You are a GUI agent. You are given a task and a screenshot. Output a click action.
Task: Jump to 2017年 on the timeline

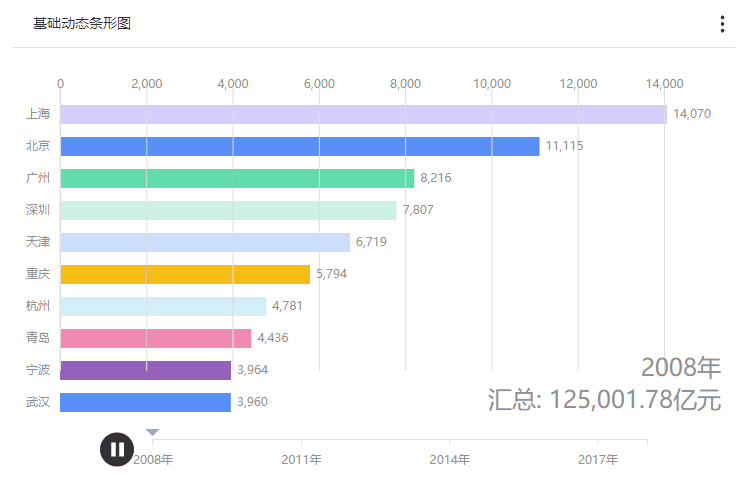[x=597, y=459]
